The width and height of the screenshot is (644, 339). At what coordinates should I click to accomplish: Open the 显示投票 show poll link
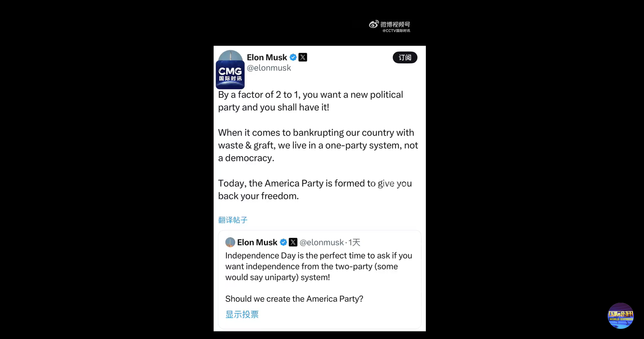coord(242,315)
